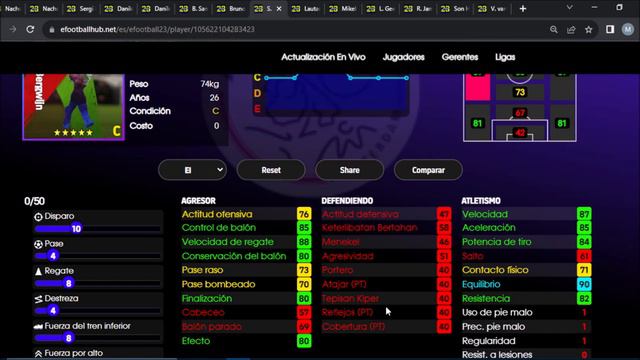Click the Pase ball icon
The height and width of the screenshot is (360, 640).
(x=38, y=244)
